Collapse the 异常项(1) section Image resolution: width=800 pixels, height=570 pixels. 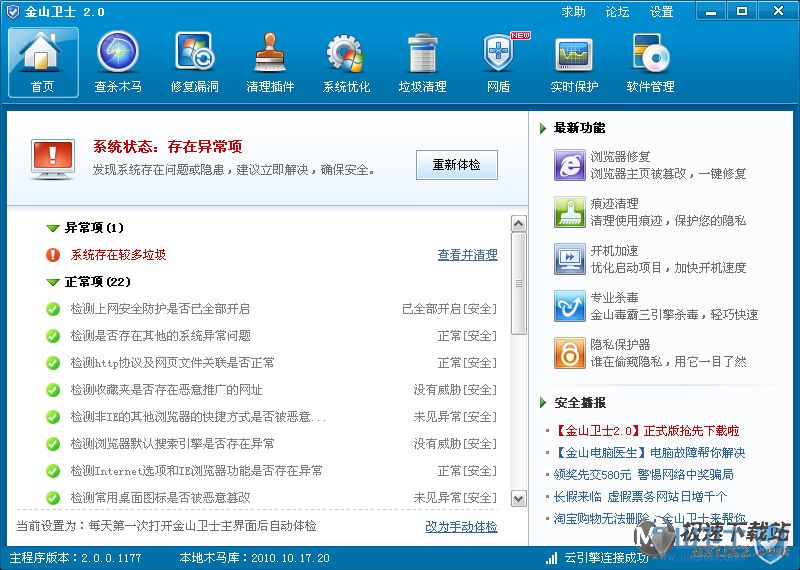point(53,228)
